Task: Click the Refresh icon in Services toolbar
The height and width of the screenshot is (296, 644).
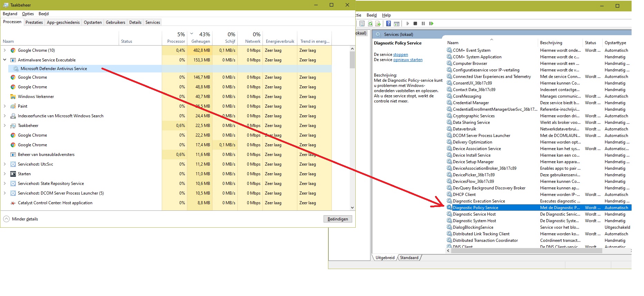Action: tap(370, 23)
